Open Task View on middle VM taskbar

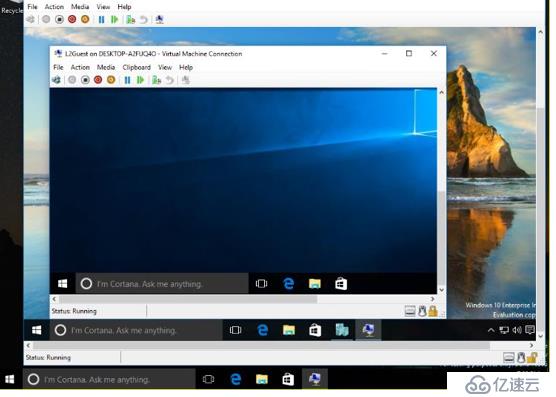[x=235, y=330]
